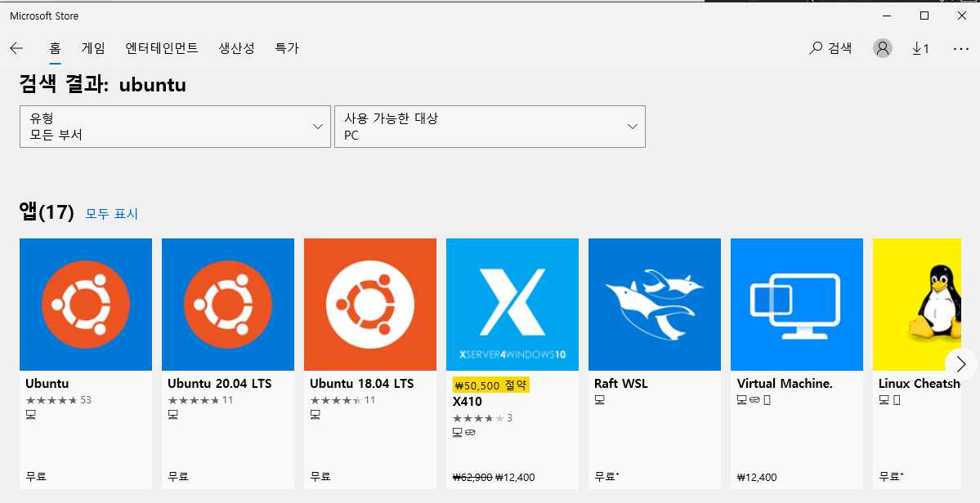Image resolution: width=980 pixels, height=503 pixels.
Task: Maximize the Microsoft Store window
Action: click(924, 16)
